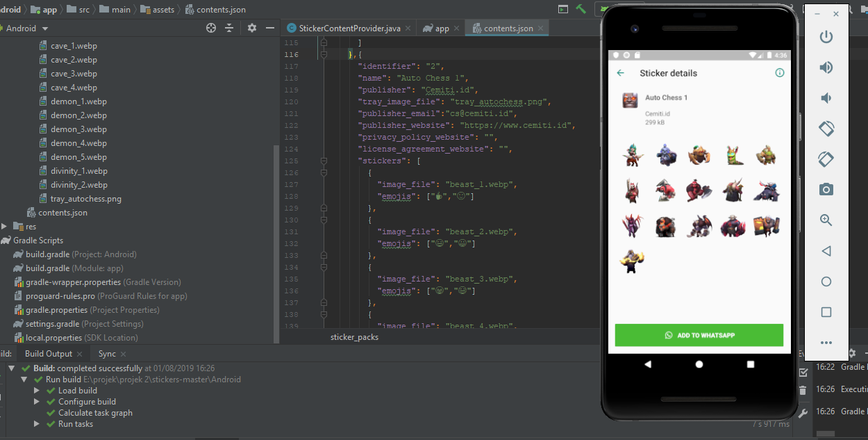
Task: Open the Android project view dropdown
Action: (x=26, y=28)
